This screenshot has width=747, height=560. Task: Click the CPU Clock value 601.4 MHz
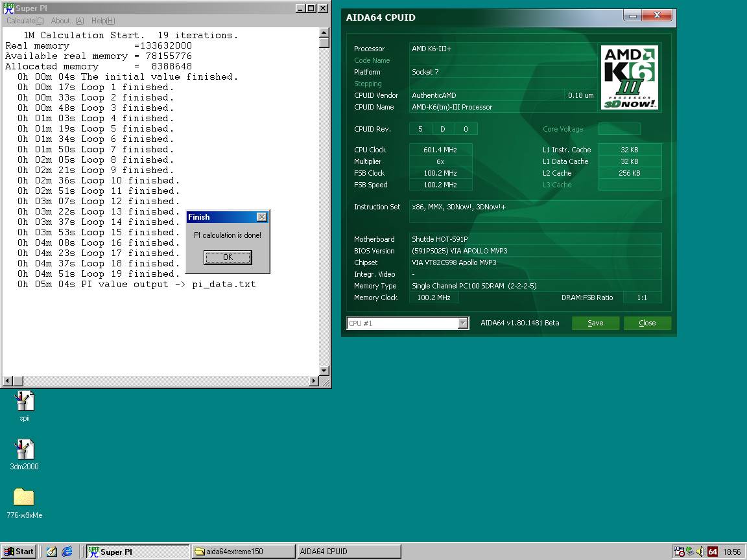(x=440, y=150)
